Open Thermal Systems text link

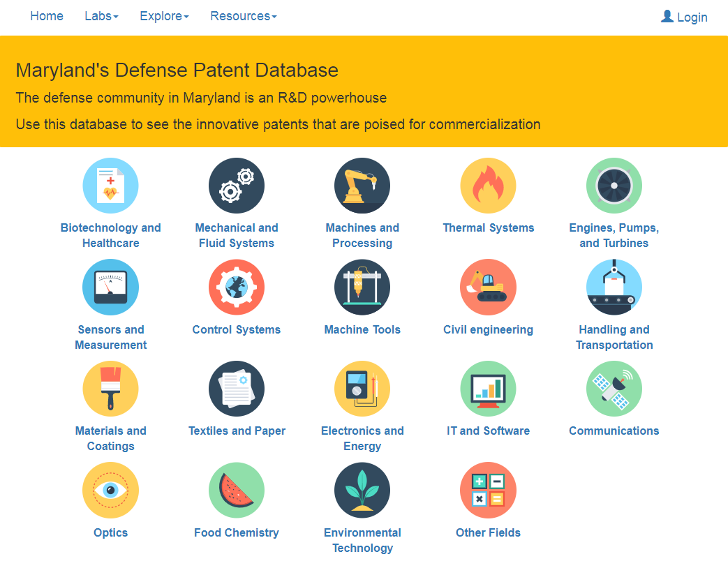click(x=488, y=228)
